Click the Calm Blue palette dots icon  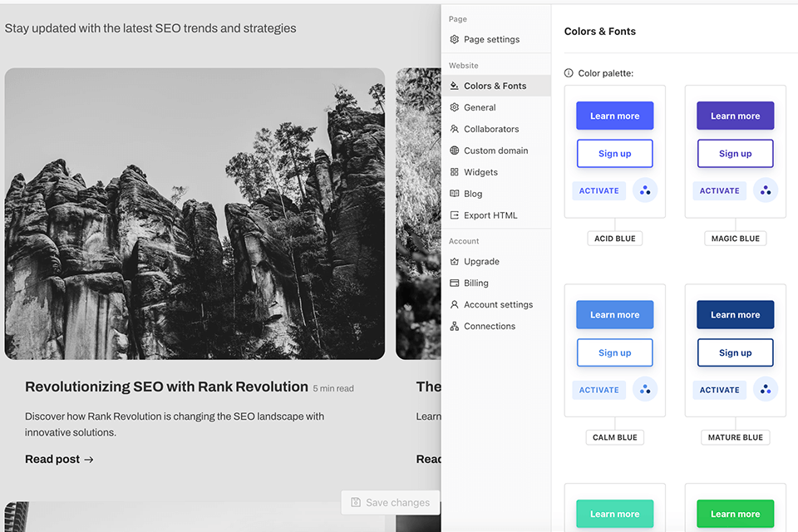coord(645,390)
